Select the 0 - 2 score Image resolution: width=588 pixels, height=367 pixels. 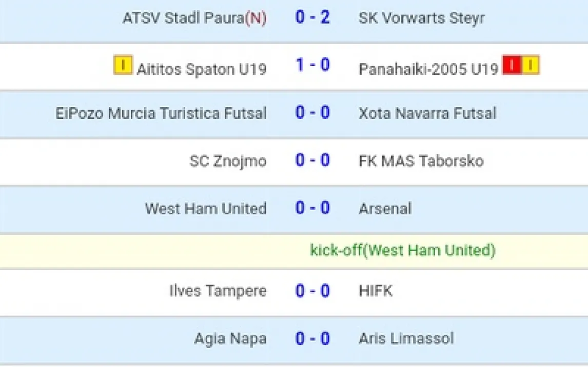tap(312, 17)
